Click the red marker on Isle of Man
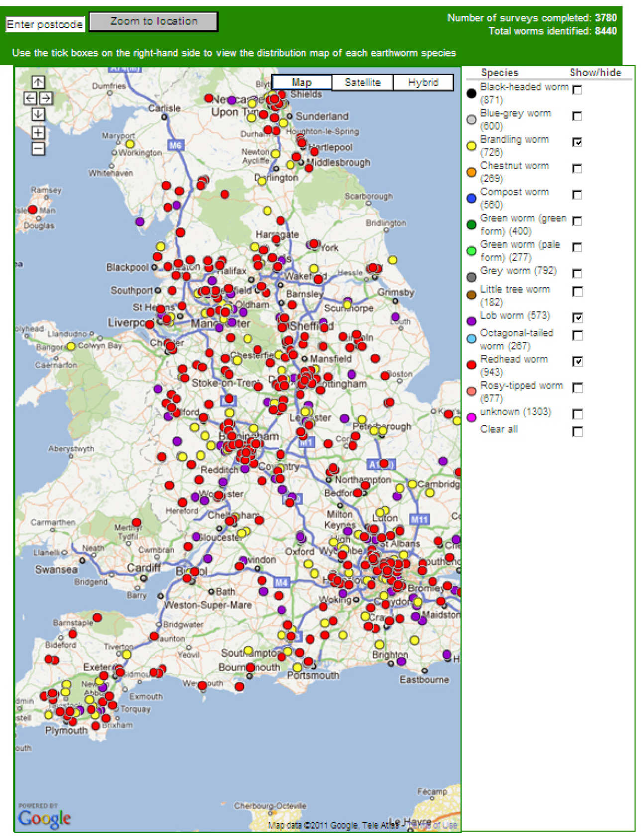The width and height of the screenshot is (644, 836). (33, 209)
